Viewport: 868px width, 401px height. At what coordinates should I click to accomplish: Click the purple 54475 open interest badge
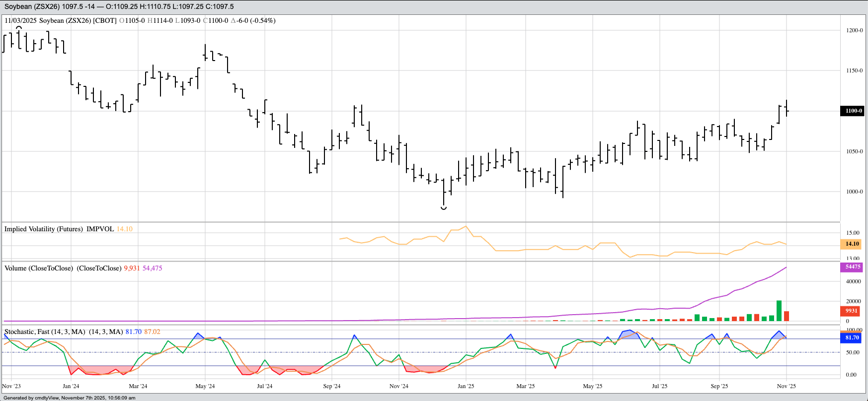coord(852,267)
